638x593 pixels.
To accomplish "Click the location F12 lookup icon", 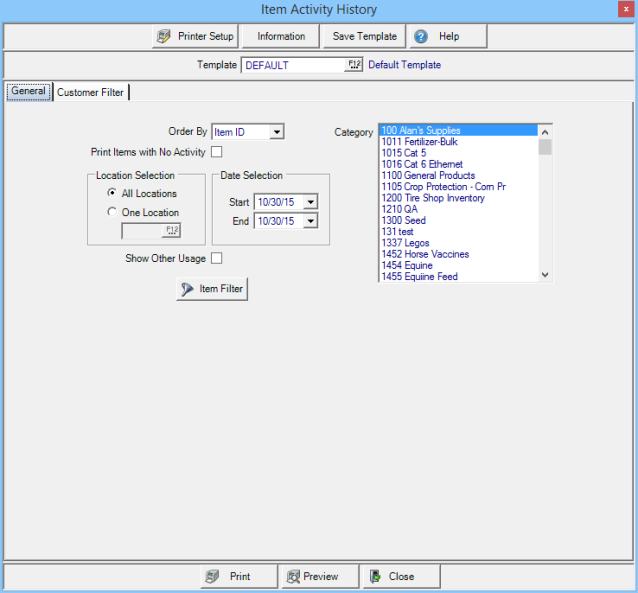I will click(172, 231).
